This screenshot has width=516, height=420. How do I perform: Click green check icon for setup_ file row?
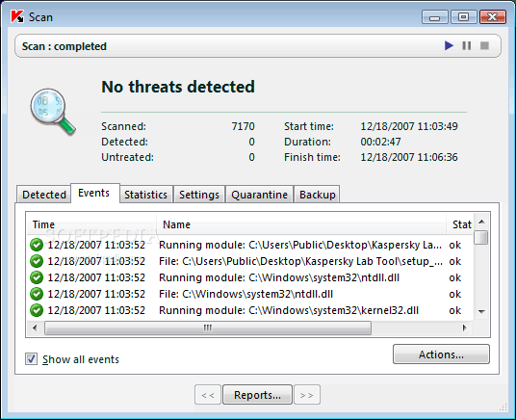click(x=37, y=261)
